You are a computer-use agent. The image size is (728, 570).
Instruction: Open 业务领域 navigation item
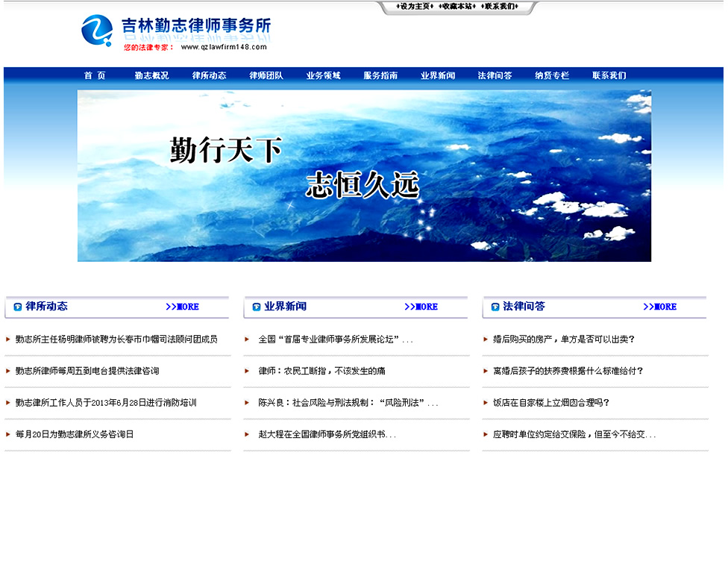(324, 75)
